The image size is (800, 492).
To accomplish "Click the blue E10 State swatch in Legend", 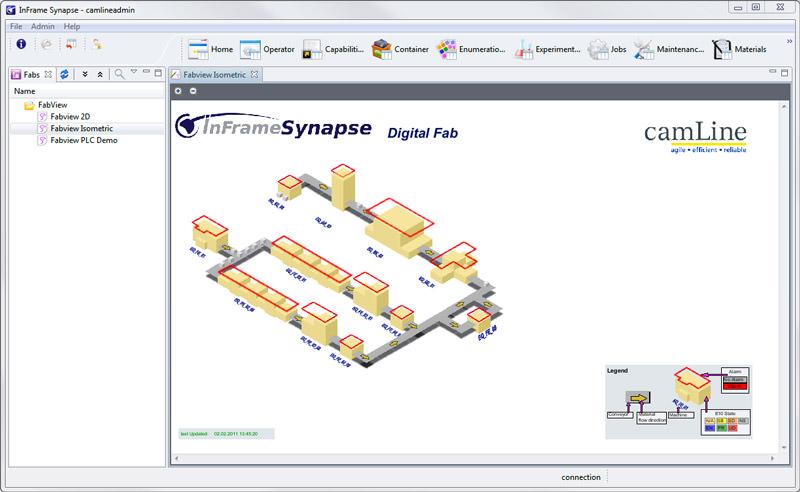I will pyautogui.click(x=709, y=428).
